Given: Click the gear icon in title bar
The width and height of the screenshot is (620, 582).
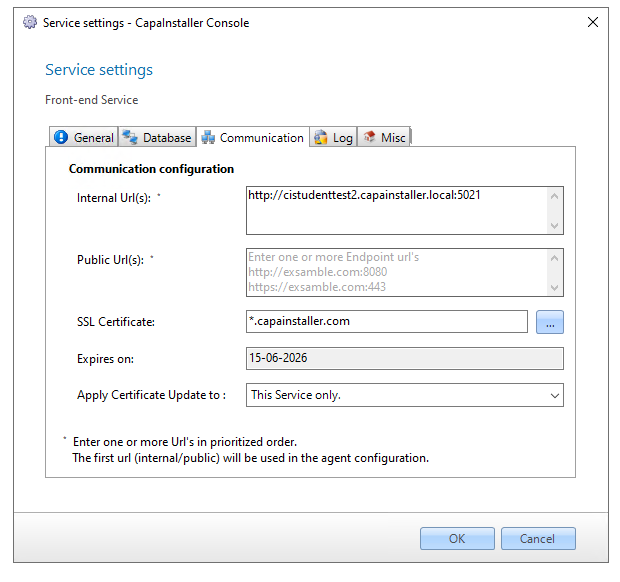Looking at the screenshot, I should click(x=30, y=22).
